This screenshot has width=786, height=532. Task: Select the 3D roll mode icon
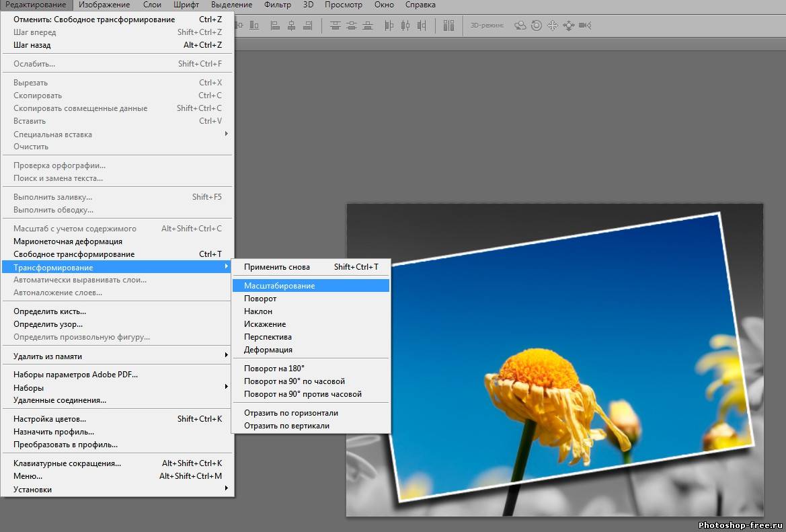pyautogui.click(x=537, y=26)
